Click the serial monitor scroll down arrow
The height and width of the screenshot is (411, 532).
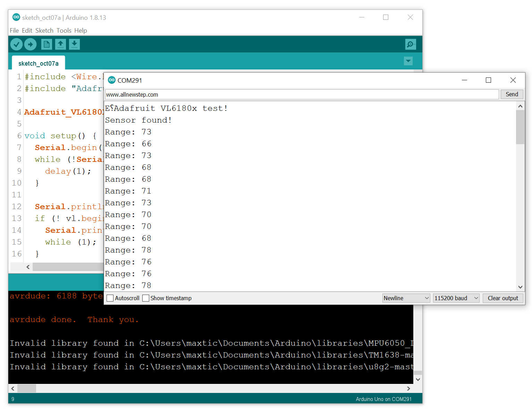[520, 287]
